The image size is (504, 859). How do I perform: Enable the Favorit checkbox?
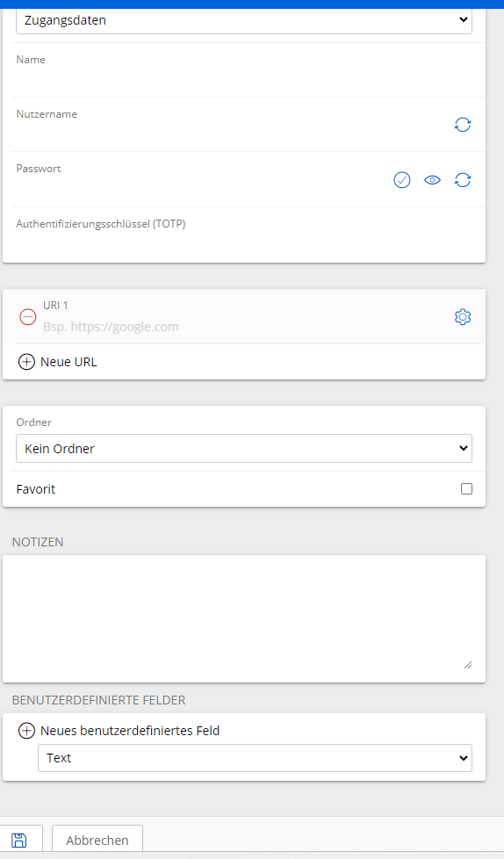click(467, 488)
